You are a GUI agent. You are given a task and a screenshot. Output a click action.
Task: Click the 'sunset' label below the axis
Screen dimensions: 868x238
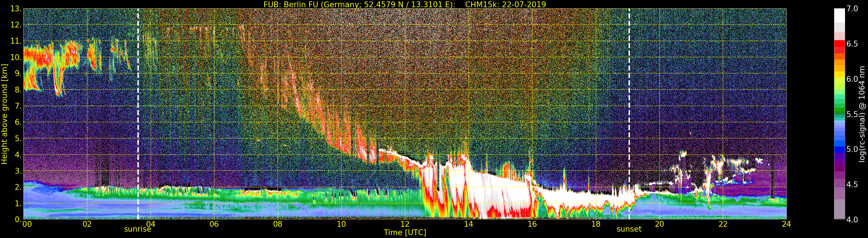tap(629, 229)
